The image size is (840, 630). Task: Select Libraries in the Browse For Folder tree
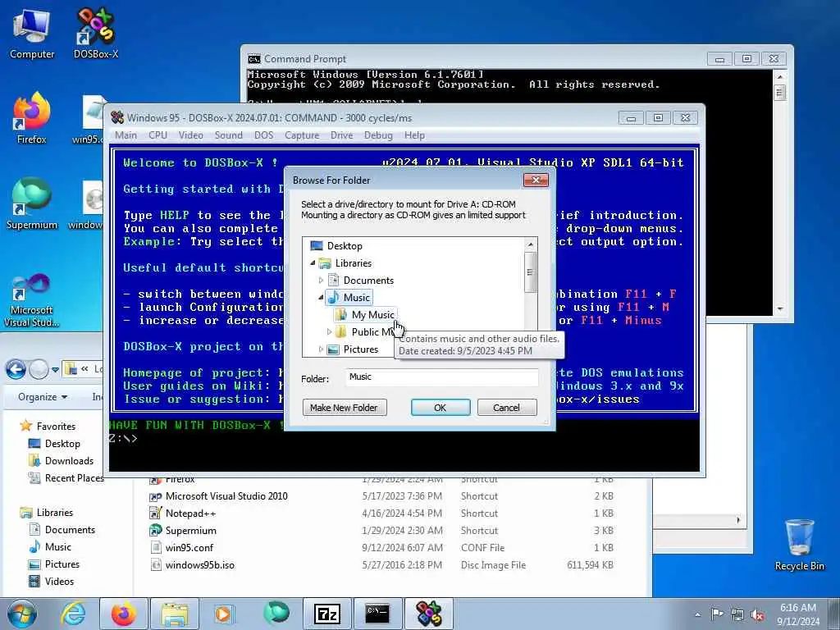353,263
